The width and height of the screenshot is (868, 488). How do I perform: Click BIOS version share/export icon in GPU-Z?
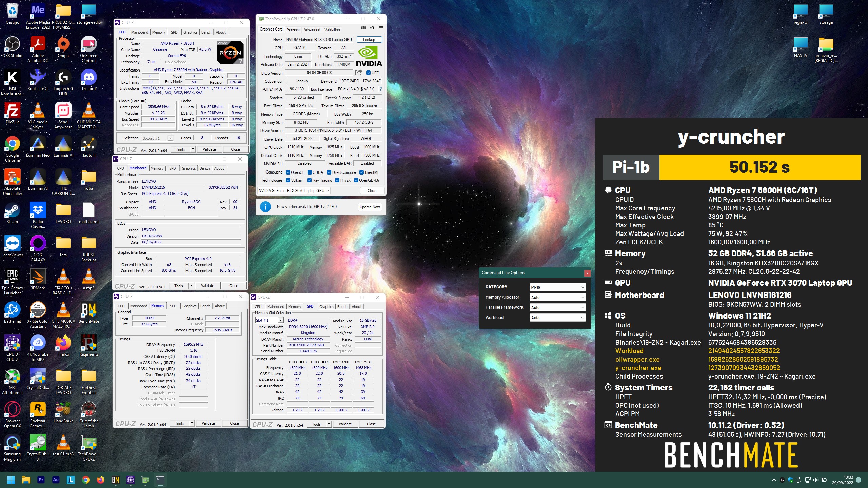(x=358, y=73)
